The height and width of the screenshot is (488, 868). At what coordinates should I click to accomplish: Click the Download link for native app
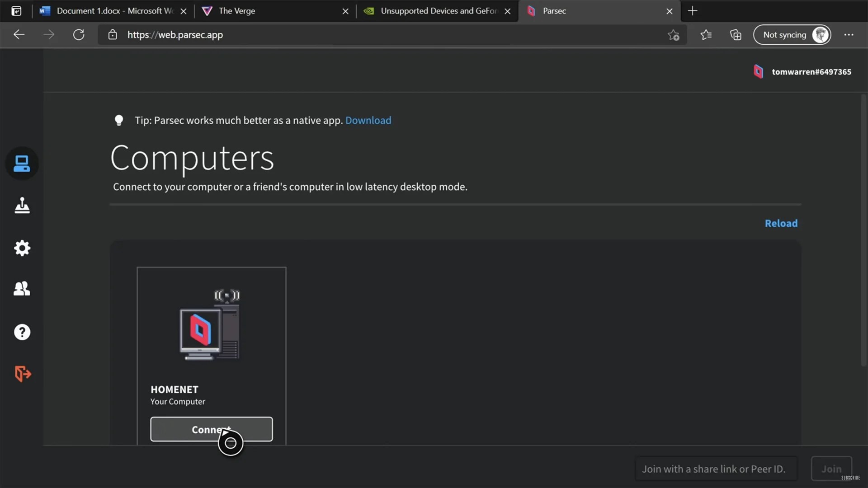click(368, 120)
